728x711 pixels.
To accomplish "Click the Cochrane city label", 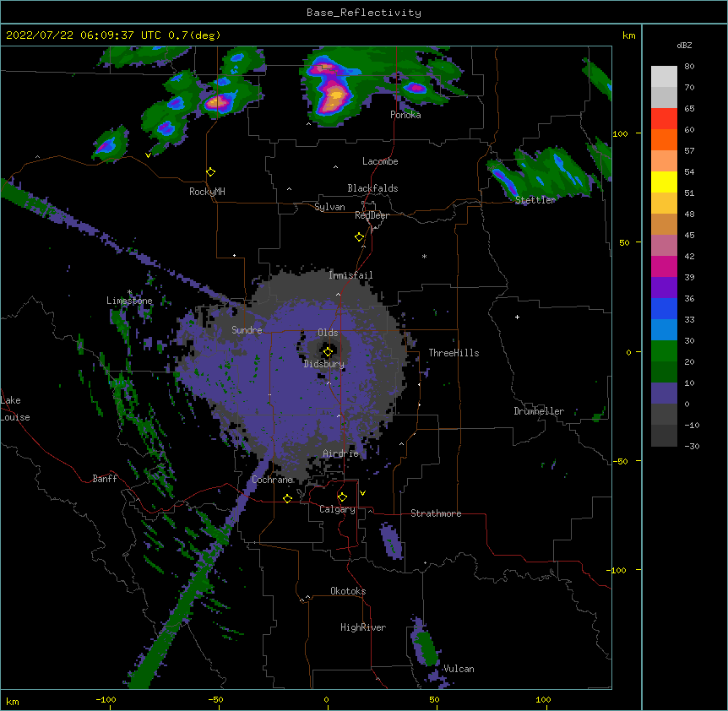I will click(x=272, y=480).
